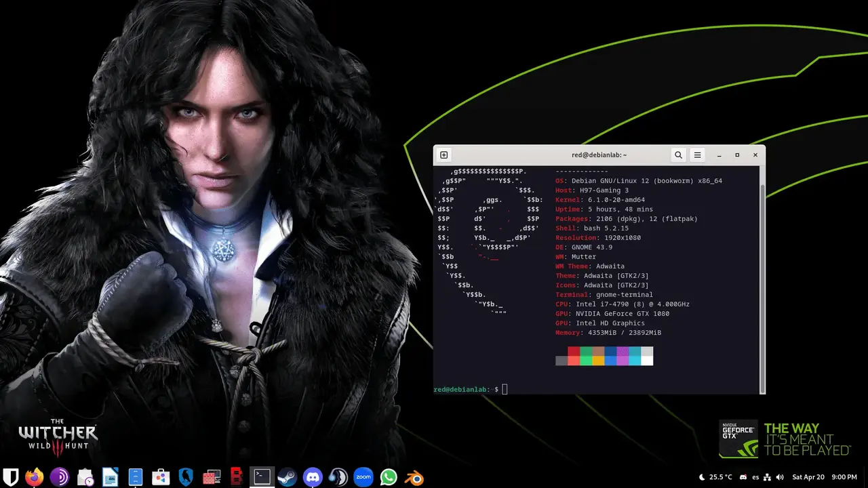868x488 pixels.
Task: Click the 'Packages: 2106 (dpkg)' line
Action: pos(627,219)
